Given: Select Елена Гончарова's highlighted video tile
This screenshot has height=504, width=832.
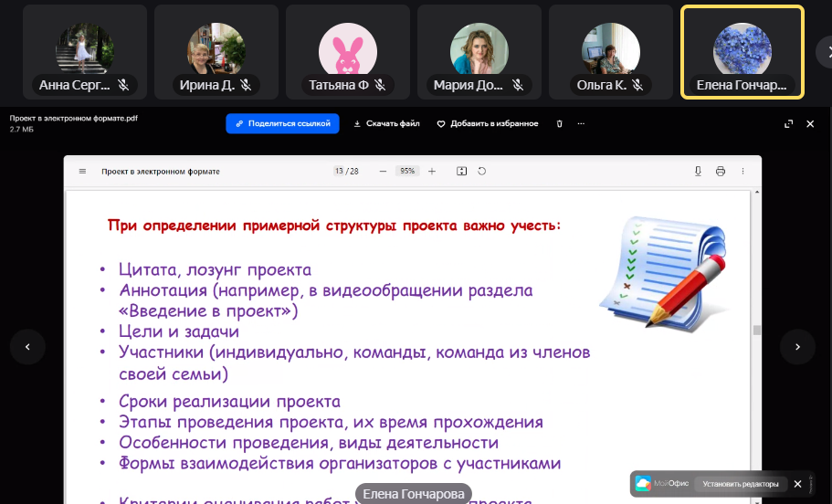Looking at the screenshot, I should tap(742, 51).
